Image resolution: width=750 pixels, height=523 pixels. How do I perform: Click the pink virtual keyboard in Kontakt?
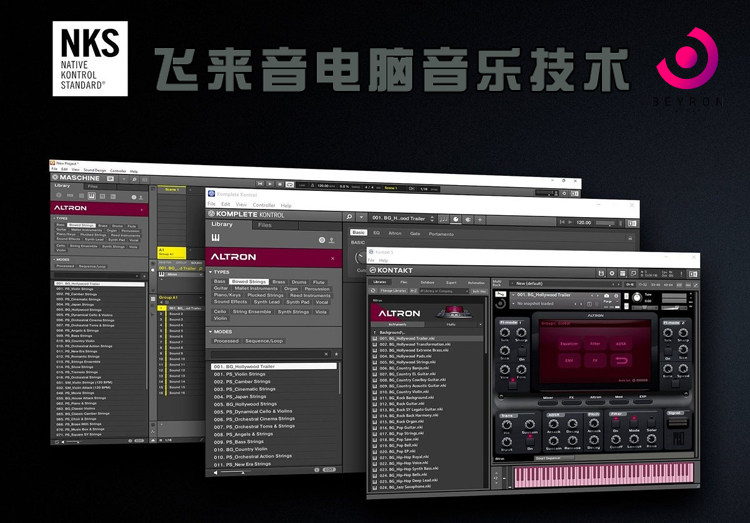click(x=603, y=475)
